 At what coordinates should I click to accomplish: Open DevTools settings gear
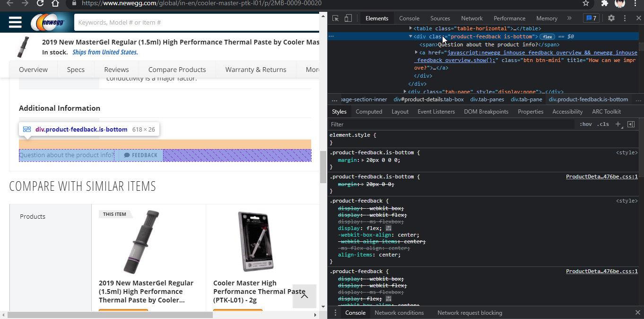611,18
